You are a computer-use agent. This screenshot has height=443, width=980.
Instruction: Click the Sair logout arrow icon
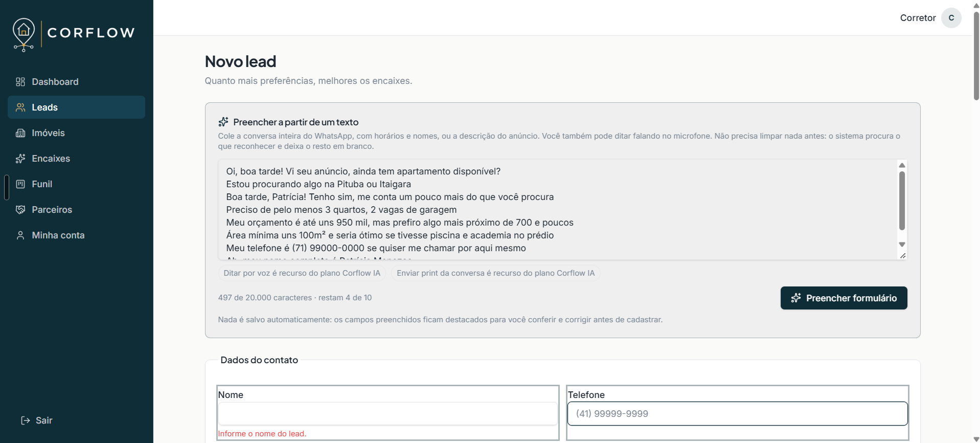(25, 420)
